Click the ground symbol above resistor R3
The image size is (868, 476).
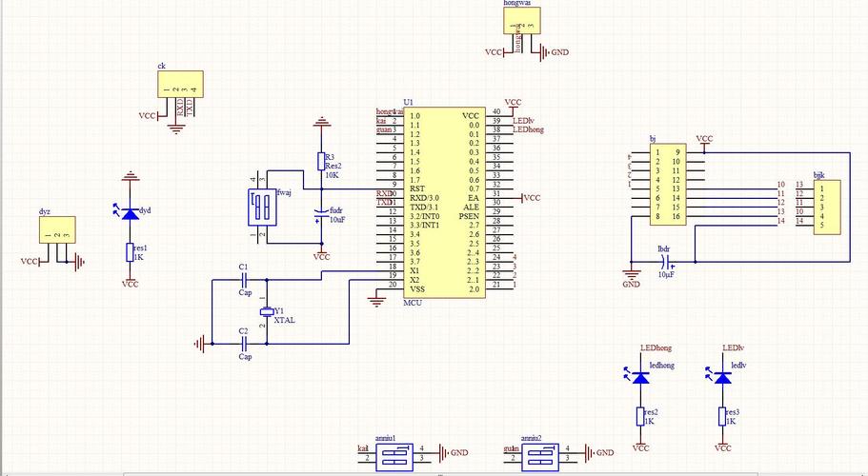point(321,121)
